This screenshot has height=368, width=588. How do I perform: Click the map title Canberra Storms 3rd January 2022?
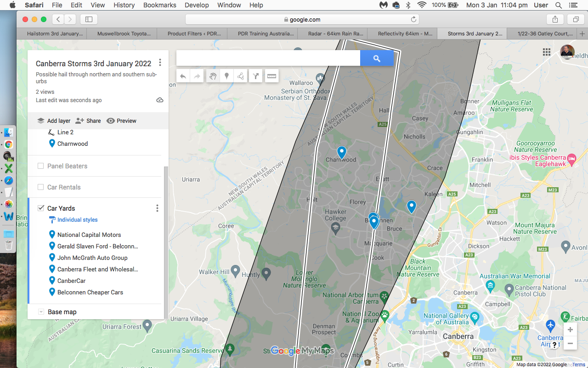click(93, 63)
